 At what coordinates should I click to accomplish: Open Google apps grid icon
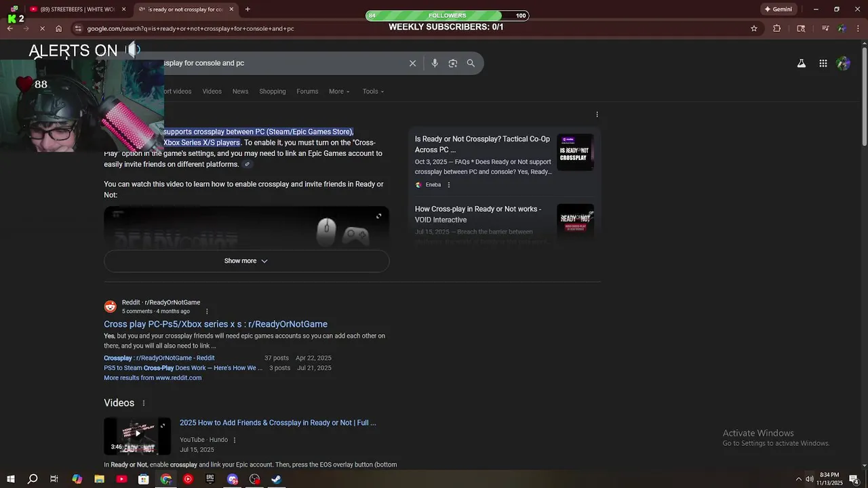point(823,63)
